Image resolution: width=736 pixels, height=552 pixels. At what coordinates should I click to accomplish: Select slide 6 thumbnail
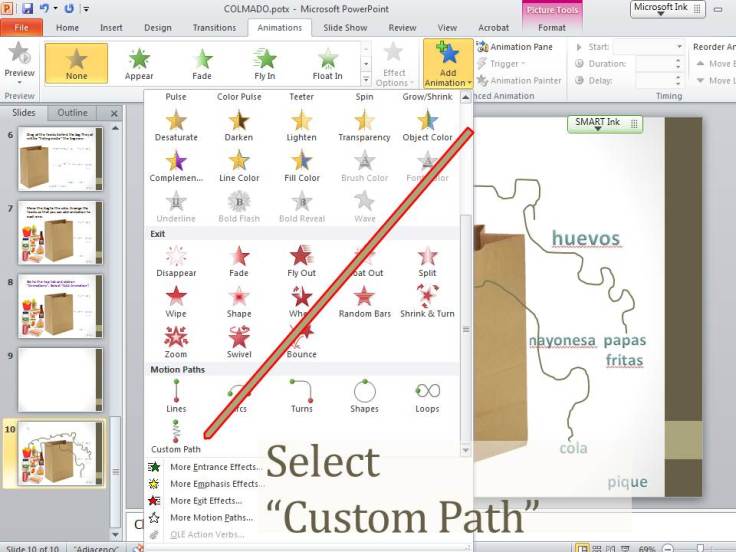(x=60, y=159)
